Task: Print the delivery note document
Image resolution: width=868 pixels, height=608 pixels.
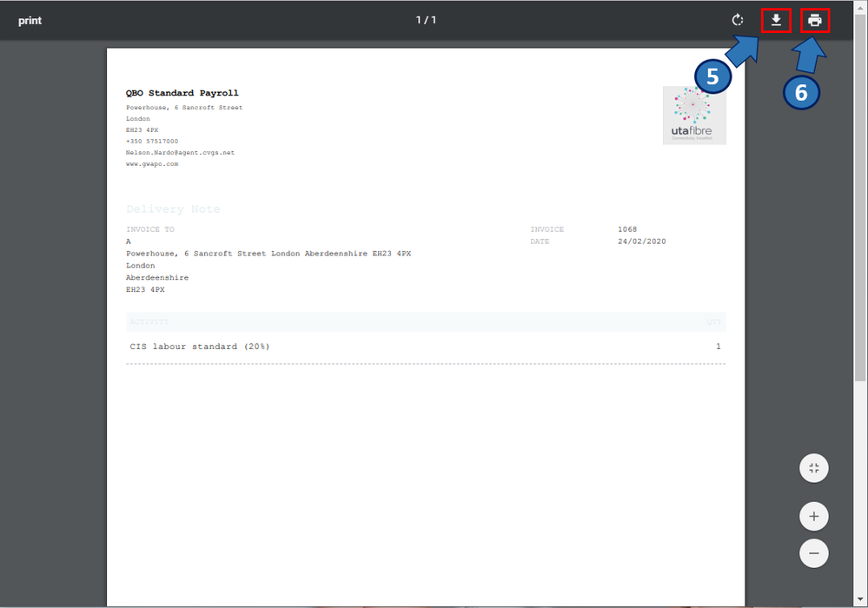Action: pyautogui.click(x=815, y=21)
